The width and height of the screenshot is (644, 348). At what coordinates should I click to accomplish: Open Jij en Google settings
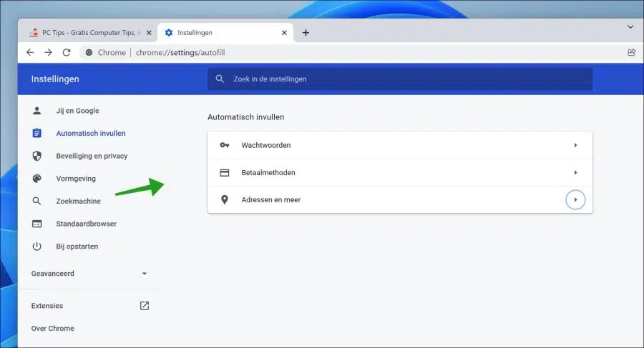(x=77, y=111)
